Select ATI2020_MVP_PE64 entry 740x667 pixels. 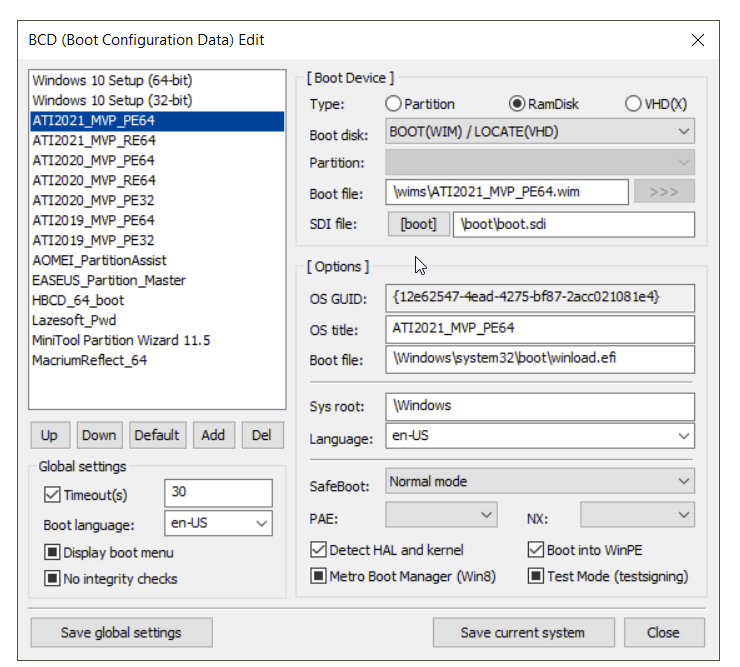coord(157,160)
